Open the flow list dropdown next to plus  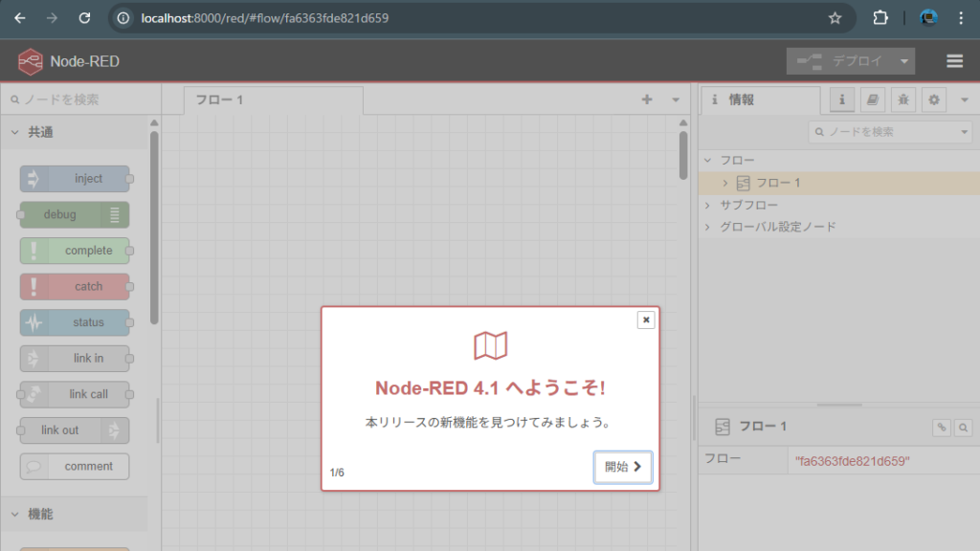click(676, 99)
